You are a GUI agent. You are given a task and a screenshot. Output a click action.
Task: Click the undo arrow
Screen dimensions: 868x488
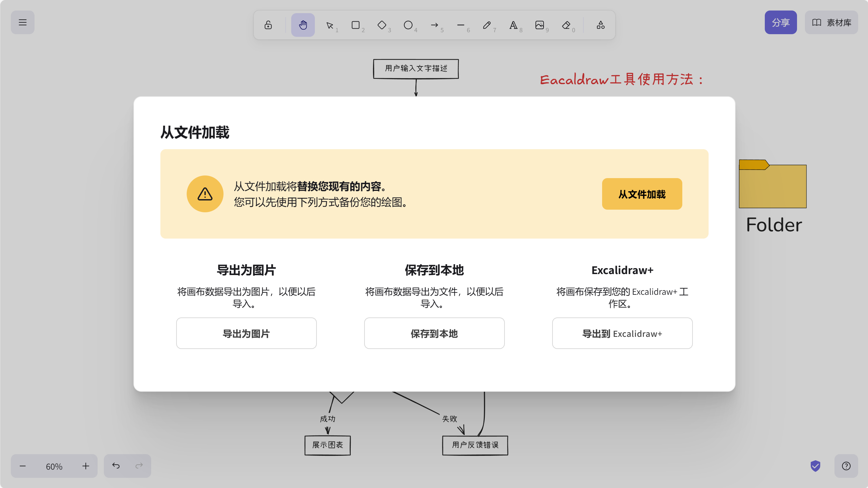[116, 465]
